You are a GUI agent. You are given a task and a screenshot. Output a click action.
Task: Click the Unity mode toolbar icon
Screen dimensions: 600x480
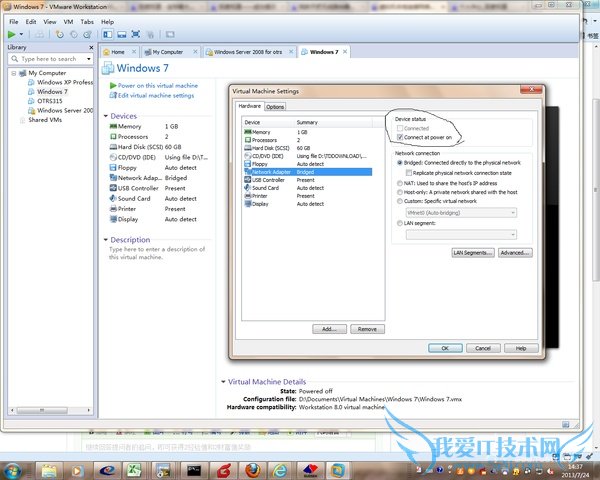pos(150,34)
